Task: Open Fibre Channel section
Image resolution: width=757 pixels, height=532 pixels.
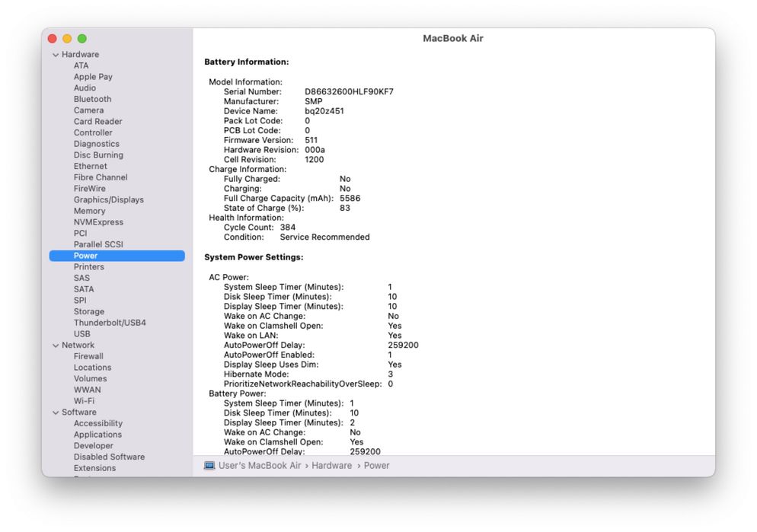Action: tap(101, 177)
